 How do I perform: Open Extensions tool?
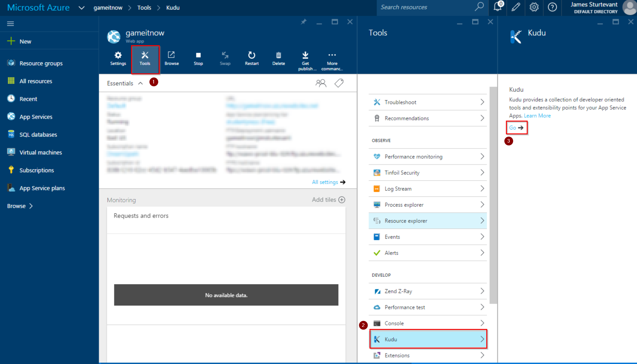click(x=427, y=355)
